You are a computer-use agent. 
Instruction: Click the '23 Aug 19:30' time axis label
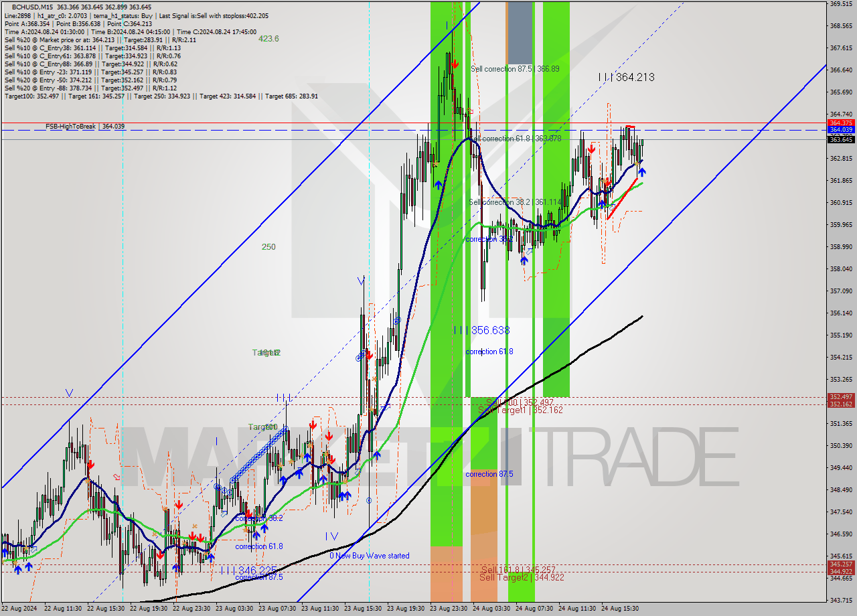point(407,609)
